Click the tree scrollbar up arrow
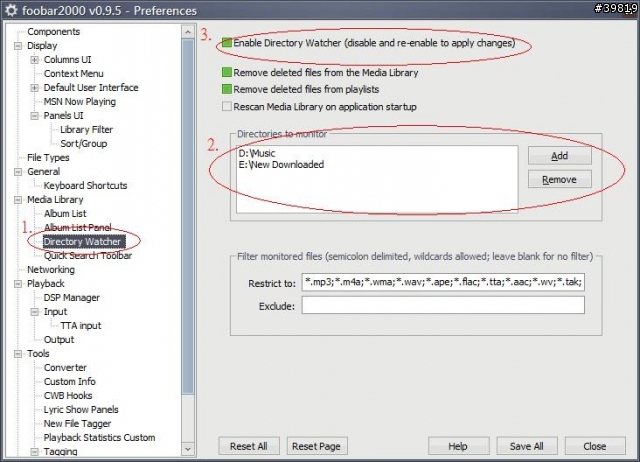The width and height of the screenshot is (640, 462). point(188,32)
